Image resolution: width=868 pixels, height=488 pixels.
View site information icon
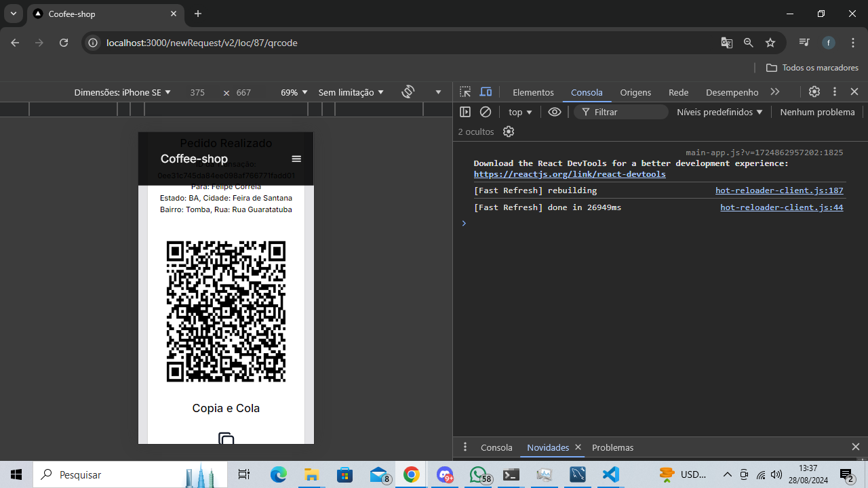(94, 43)
